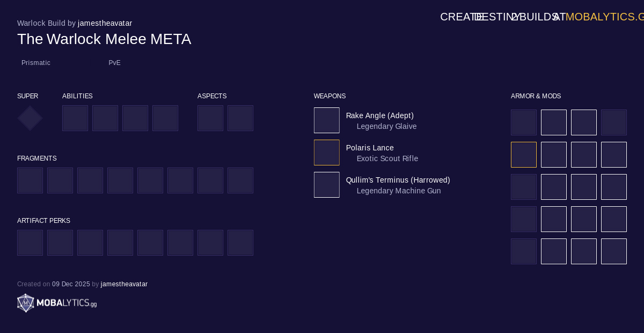Image resolution: width=644 pixels, height=333 pixels.
Task: Click the PvE mode tag
Action: [114, 63]
